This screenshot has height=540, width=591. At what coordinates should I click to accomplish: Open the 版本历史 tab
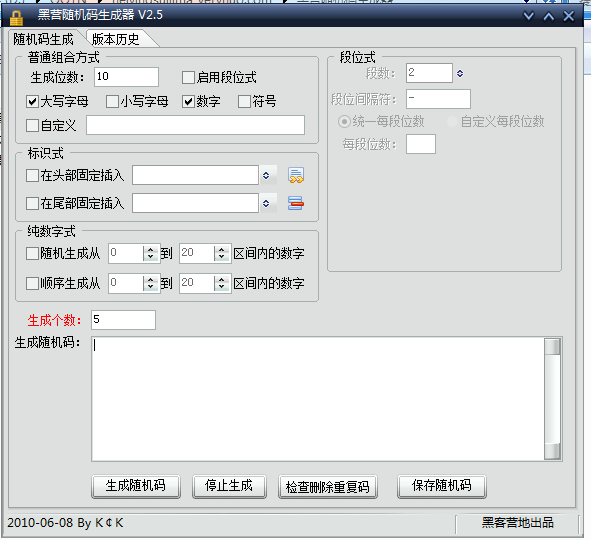(x=116, y=39)
